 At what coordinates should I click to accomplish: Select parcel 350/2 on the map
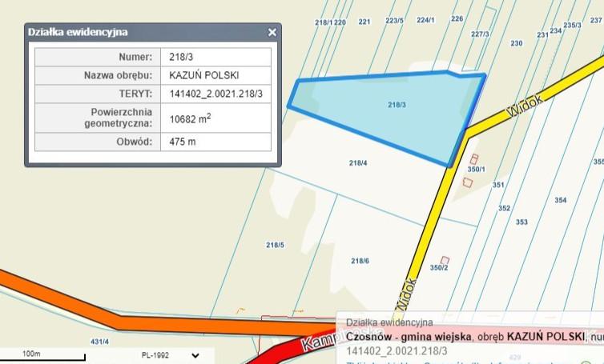pos(440,267)
